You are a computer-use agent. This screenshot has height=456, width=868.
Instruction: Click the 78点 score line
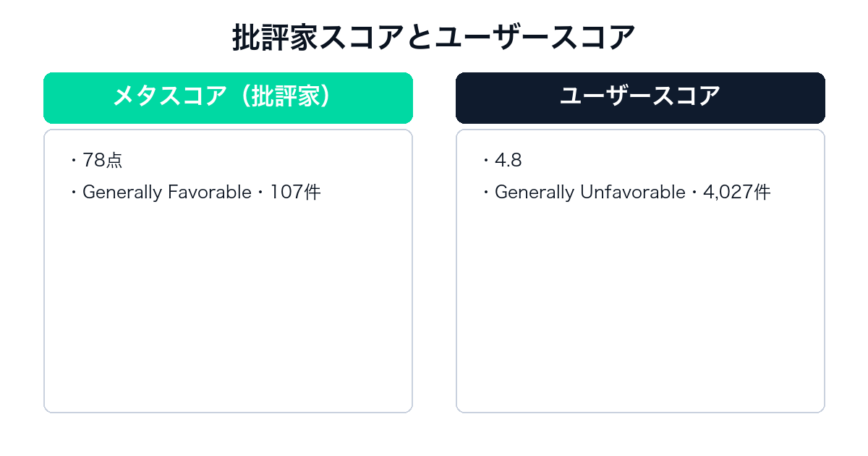103,161
